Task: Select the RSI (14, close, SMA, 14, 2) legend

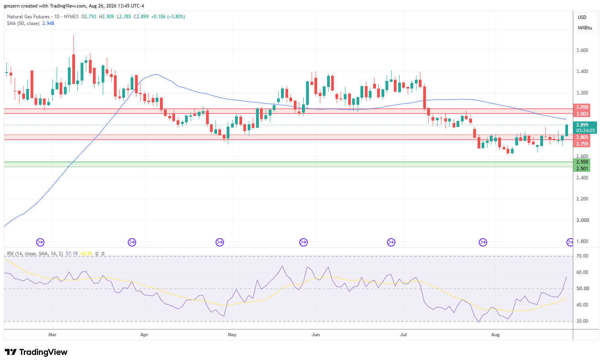Action: point(35,253)
